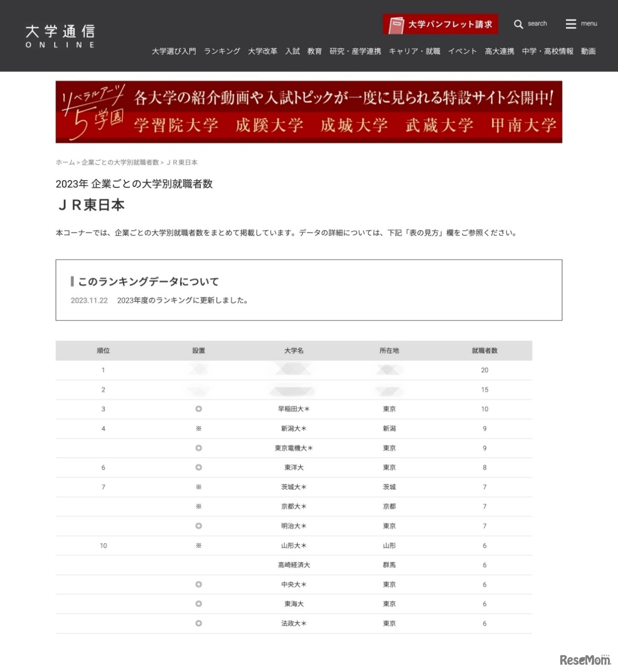The width and height of the screenshot is (618, 672).
Task: Click the ◎ icon next to 法政大
Action: pos(198,623)
